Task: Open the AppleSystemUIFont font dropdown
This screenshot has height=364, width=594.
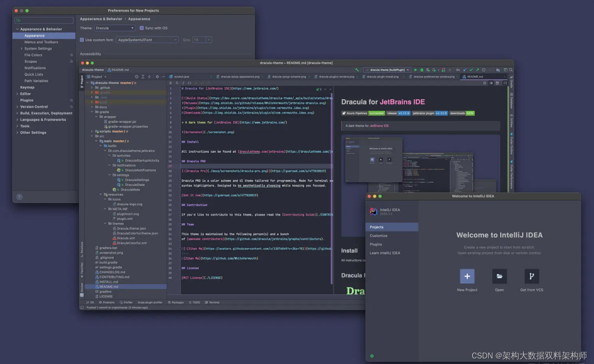Action: click(147, 40)
